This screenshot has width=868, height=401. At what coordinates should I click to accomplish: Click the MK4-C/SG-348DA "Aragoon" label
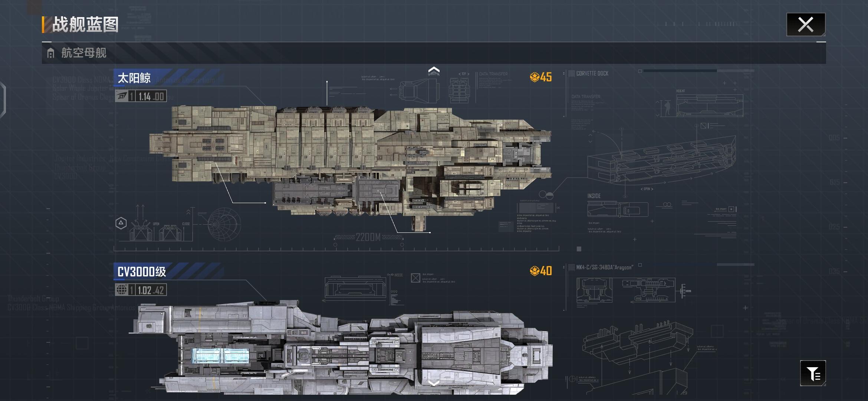click(605, 267)
